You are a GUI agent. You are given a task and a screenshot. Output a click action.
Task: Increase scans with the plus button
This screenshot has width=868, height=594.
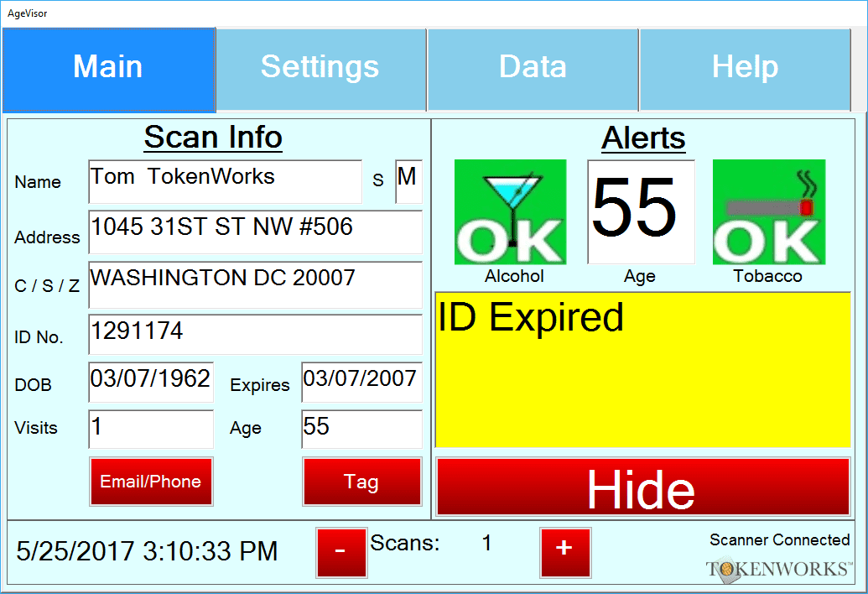pos(565,553)
